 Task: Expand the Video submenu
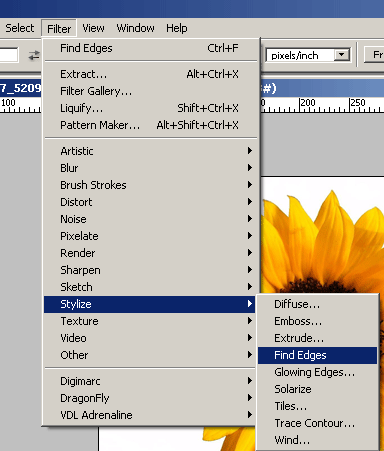click(x=149, y=338)
